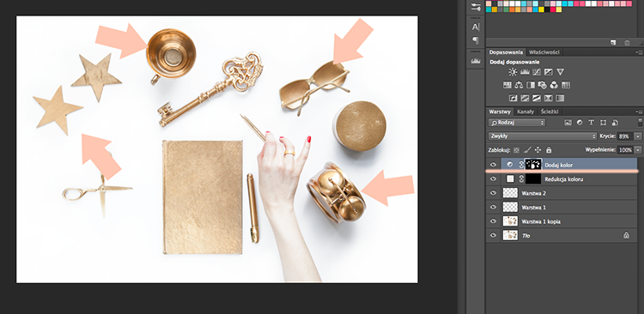Filter layers by smart objects

[615, 123]
